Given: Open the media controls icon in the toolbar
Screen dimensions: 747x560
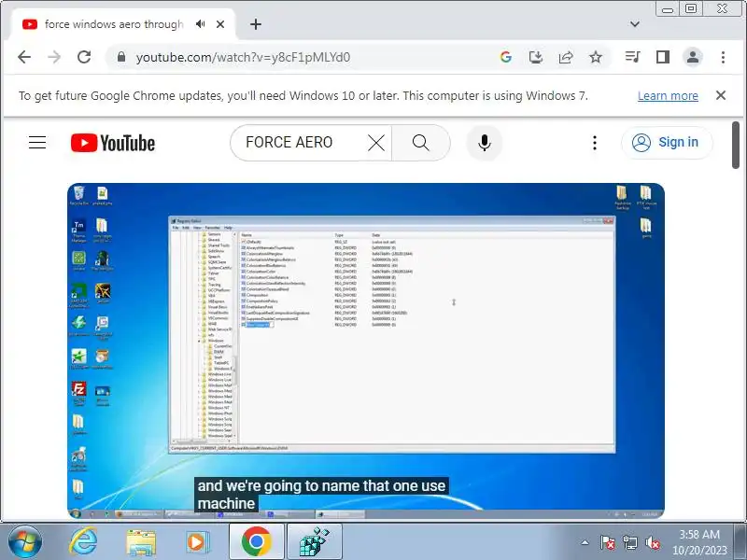Looking at the screenshot, I should [x=633, y=57].
